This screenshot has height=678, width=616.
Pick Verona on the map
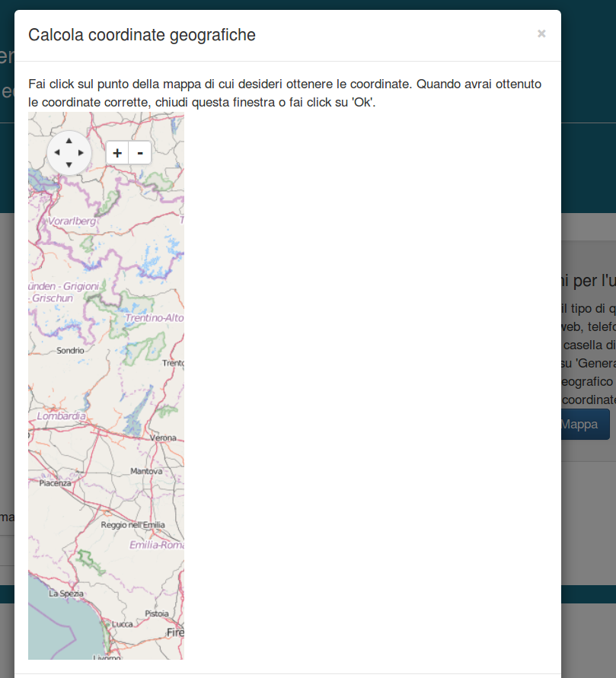[163, 438]
